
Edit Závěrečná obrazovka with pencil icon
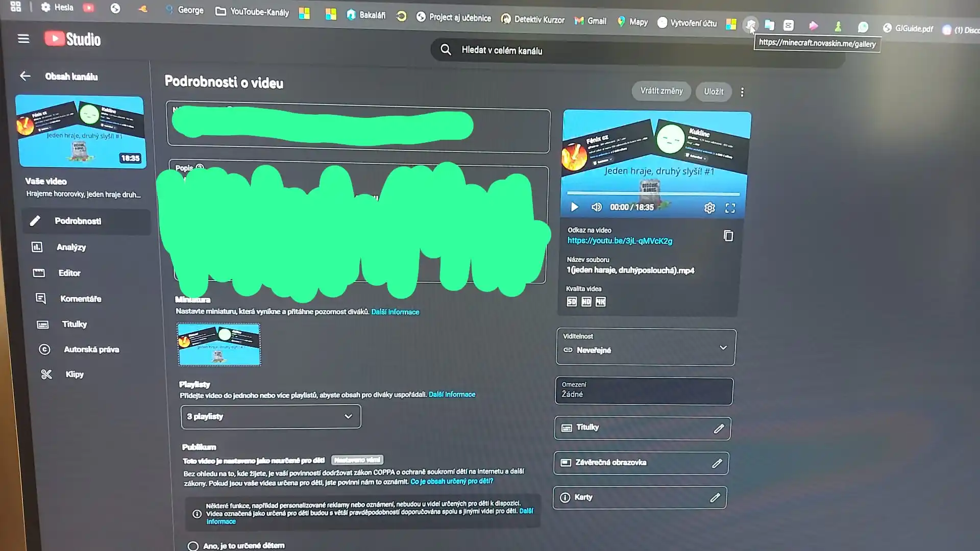click(x=717, y=463)
